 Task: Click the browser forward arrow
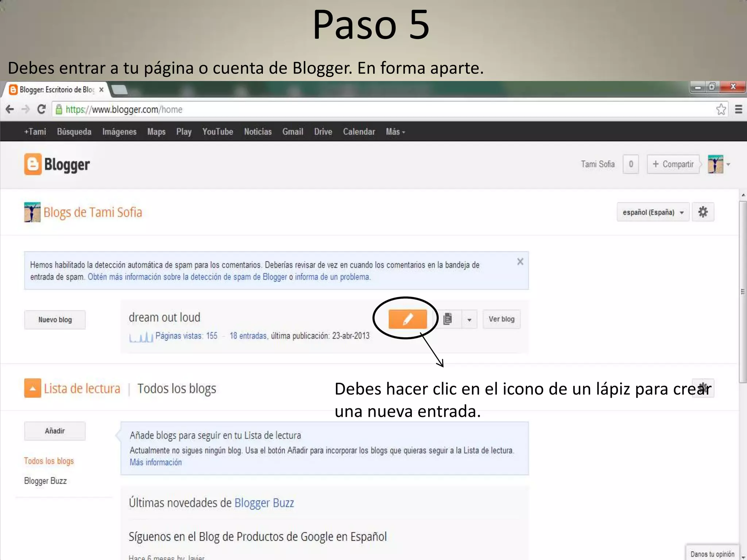(26, 109)
